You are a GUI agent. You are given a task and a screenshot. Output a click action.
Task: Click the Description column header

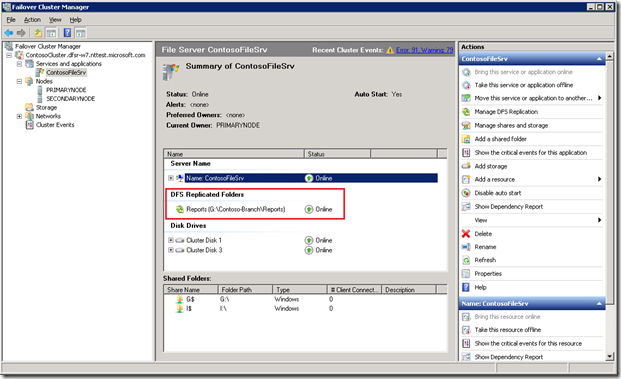pos(409,290)
